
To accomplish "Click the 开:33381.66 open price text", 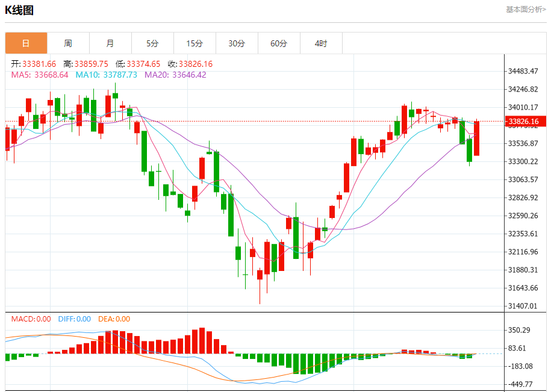I will tap(34, 64).
